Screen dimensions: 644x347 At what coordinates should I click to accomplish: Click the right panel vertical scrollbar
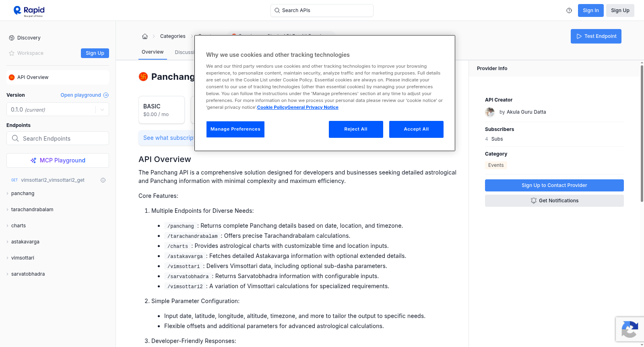(x=642, y=133)
